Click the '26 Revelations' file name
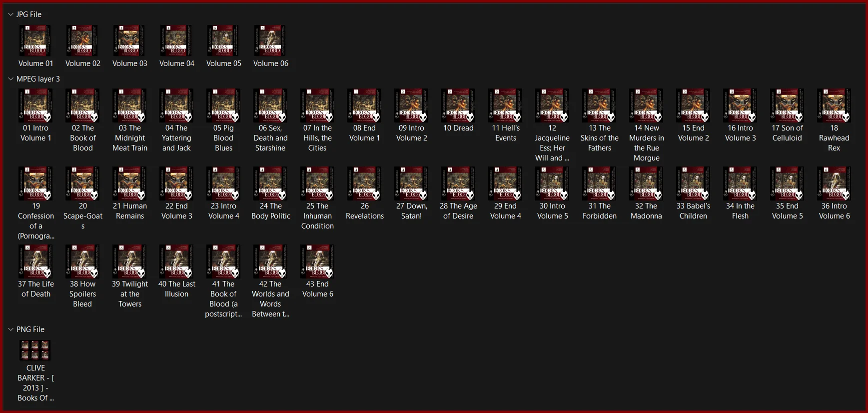The height and width of the screenshot is (413, 868). pos(365,211)
